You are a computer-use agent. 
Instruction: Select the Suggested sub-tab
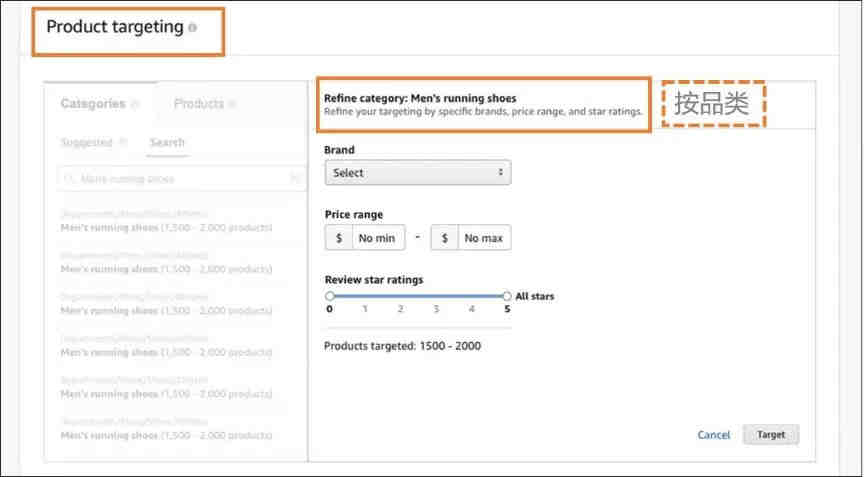86,142
